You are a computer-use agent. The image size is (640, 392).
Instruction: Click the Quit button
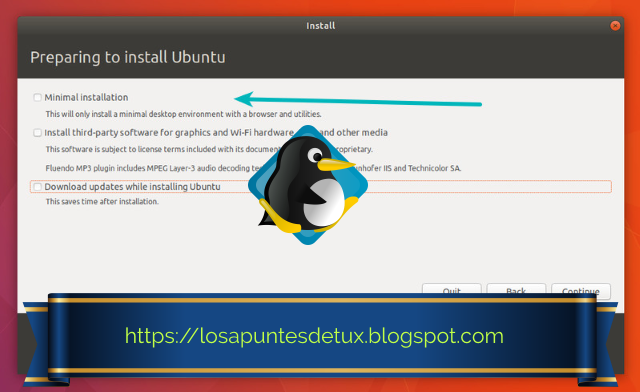pyautogui.click(x=451, y=289)
